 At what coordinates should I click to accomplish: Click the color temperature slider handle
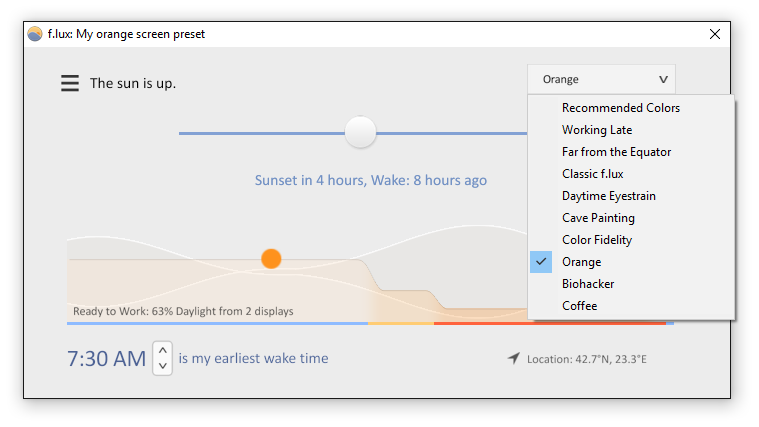coord(360,132)
